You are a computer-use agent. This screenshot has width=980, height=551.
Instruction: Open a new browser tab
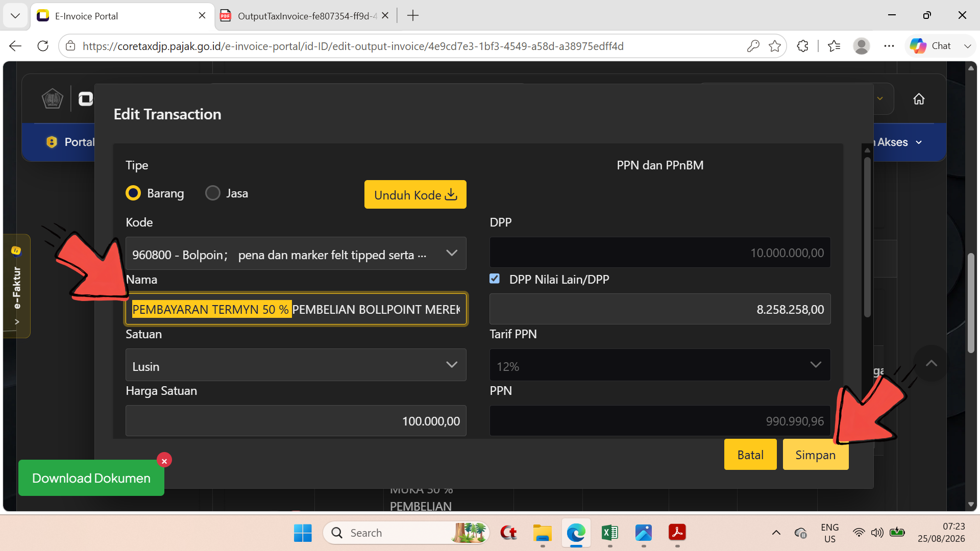coord(413,16)
